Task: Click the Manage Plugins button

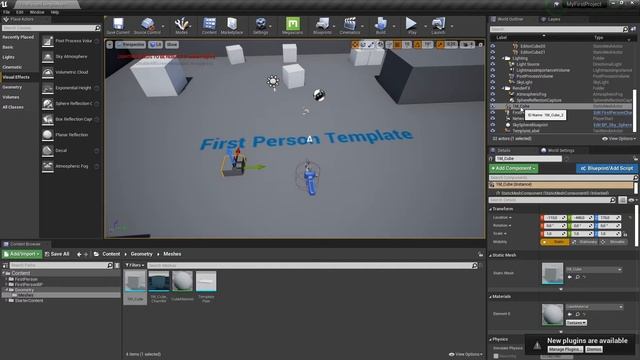Action: (565, 349)
